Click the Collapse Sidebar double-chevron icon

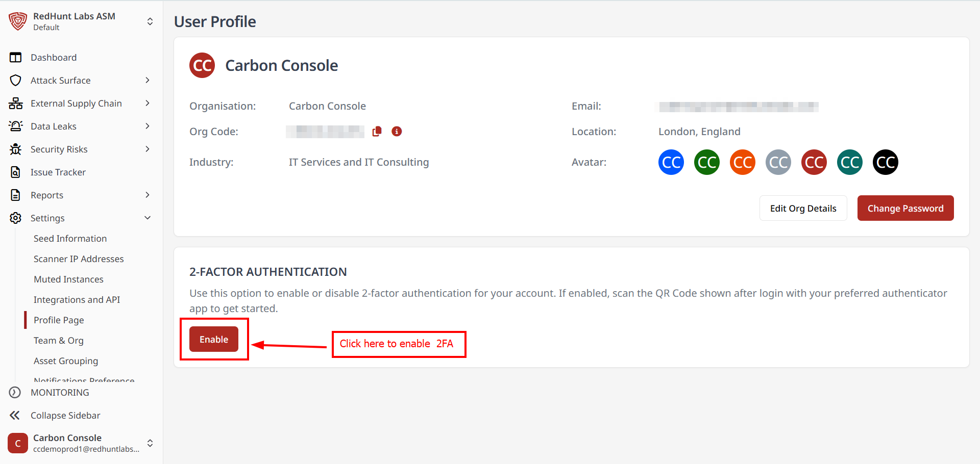pos(15,416)
